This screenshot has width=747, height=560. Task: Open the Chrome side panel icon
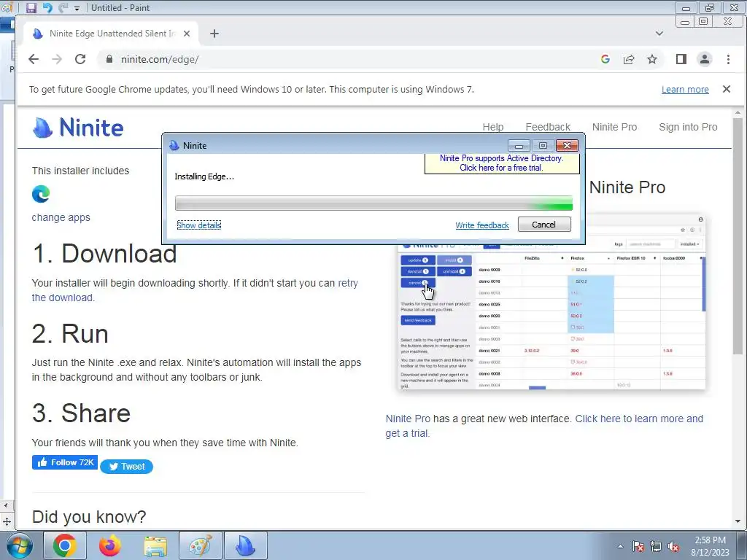coord(681,59)
